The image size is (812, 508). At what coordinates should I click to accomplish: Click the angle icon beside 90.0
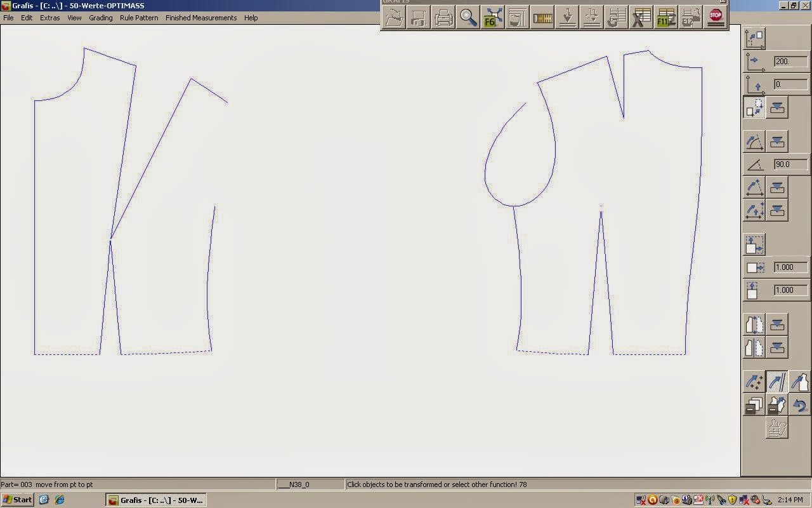click(x=754, y=164)
